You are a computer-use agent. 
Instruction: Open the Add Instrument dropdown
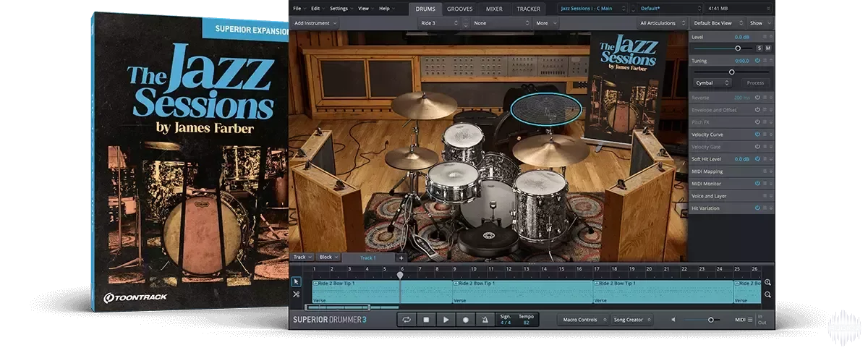pos(315,23)
